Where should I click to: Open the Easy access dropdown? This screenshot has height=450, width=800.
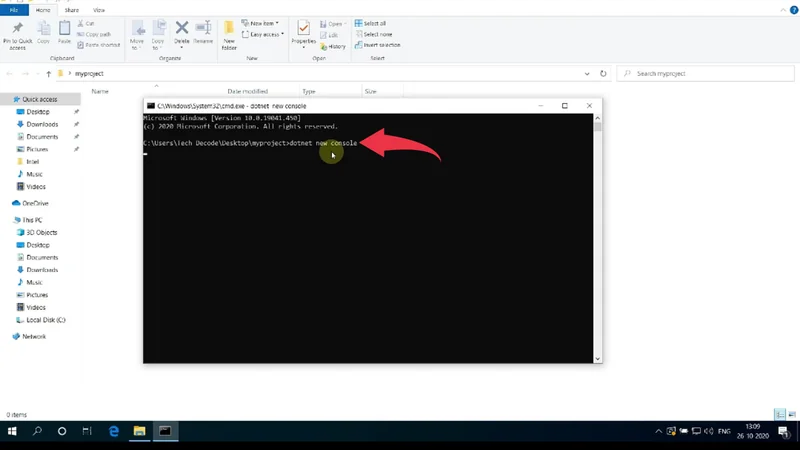tap(265, 34)
